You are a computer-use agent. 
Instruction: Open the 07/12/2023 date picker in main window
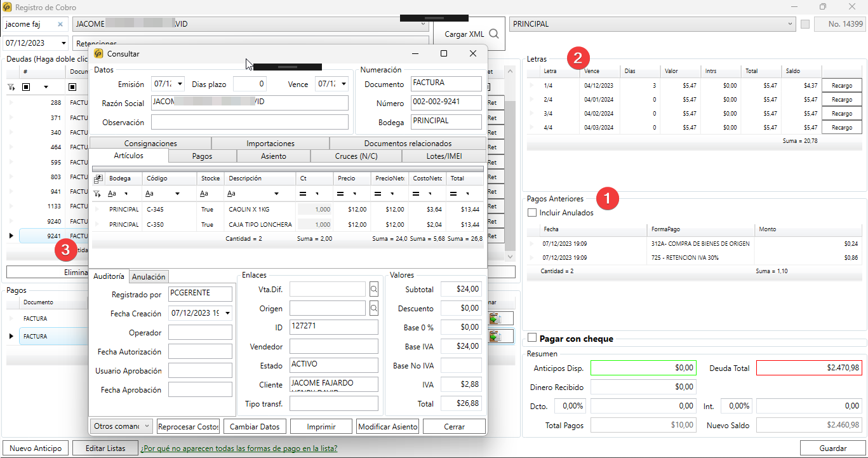click(x=63, y=43)
